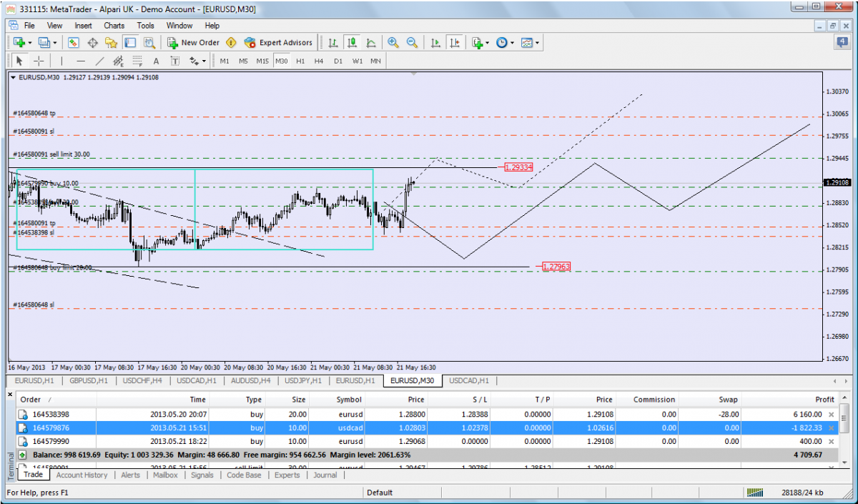
Task: Open the Insert menu
Action: 83,25
